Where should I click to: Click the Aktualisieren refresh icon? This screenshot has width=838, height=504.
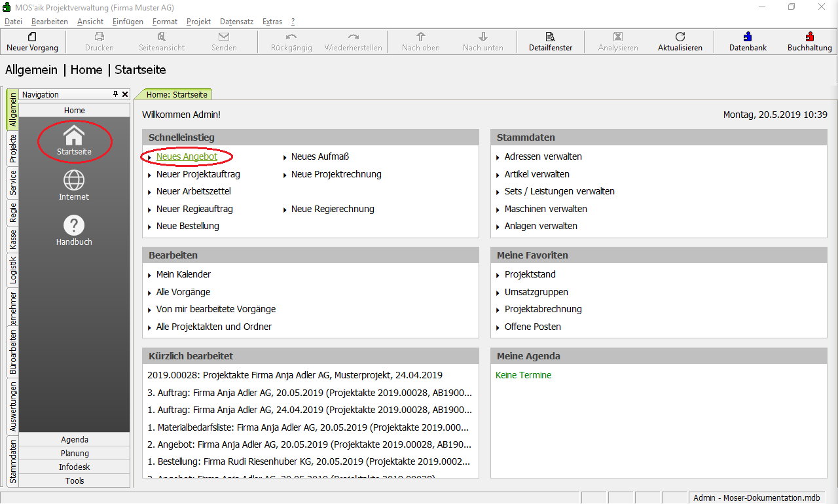pos(680,37)
